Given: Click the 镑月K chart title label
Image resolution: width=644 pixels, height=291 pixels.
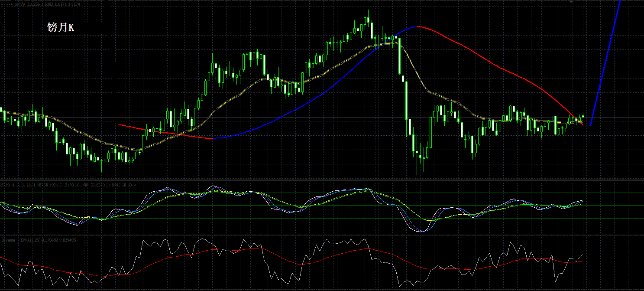Looking at the screenshot, I should click(x=61, y=28).
